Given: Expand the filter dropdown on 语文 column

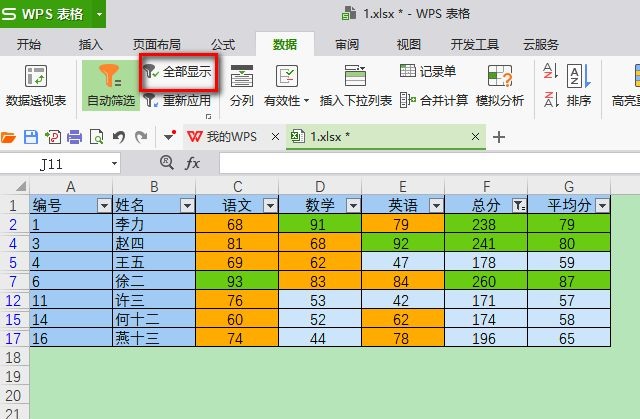Looking at the screenshot, I should click(269, 205).
